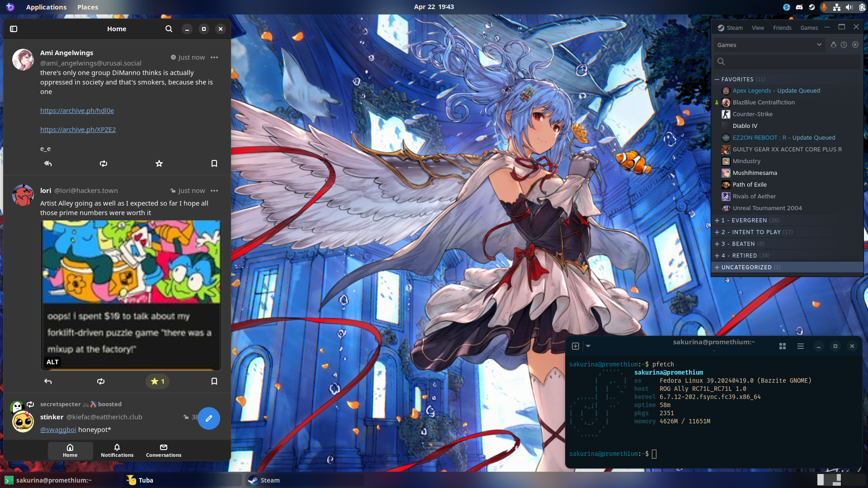Open search in Tuba header
Viewport: 868px width, 488px height.
[x=169, y=29]
